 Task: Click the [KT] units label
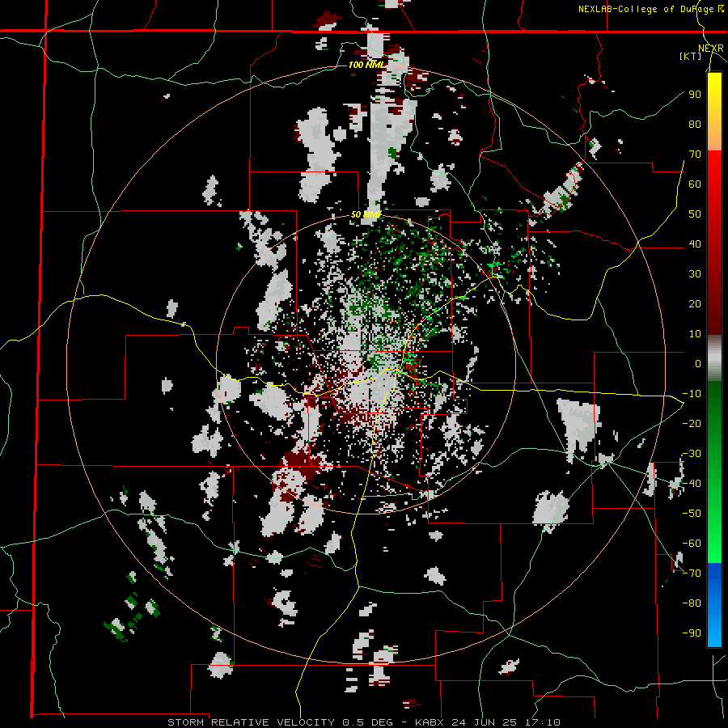point(691,56)
